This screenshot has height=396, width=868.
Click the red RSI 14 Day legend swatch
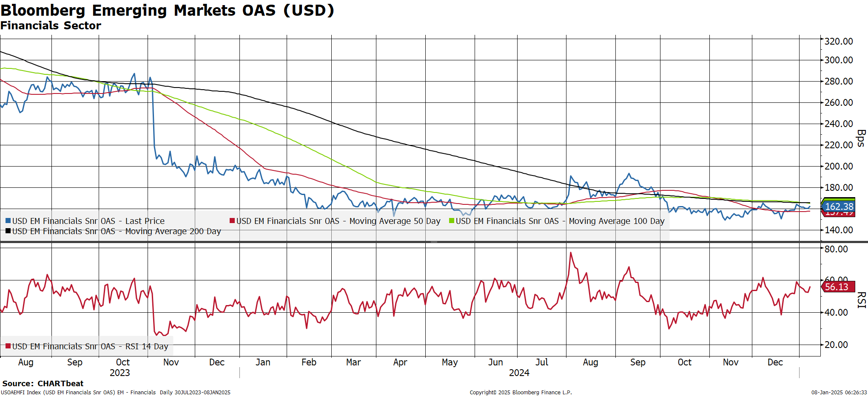(8, 346)
